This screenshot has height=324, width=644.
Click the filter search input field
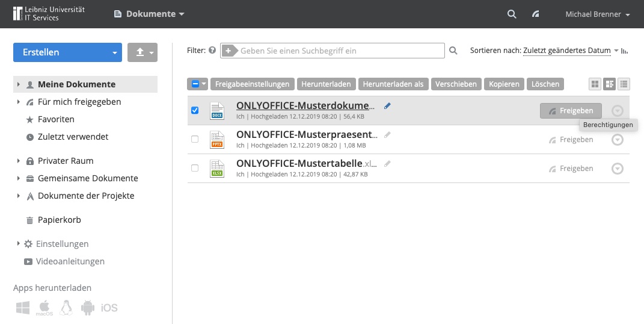pos(333,51)
